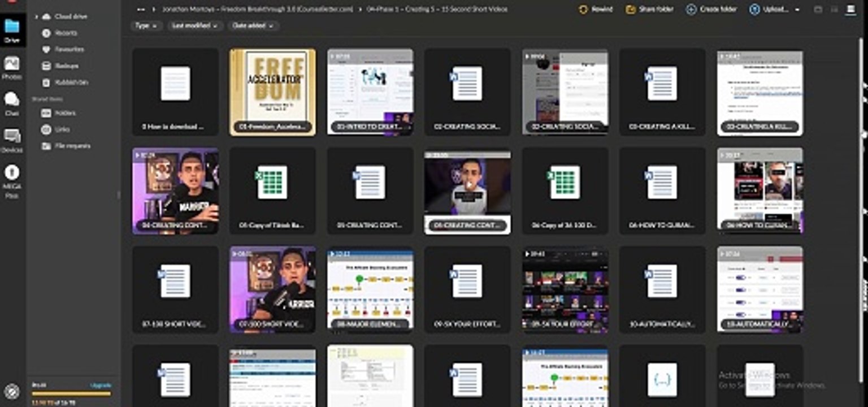Open the Chat section
This screenshot has height=407, width=868.
point(12,104)
